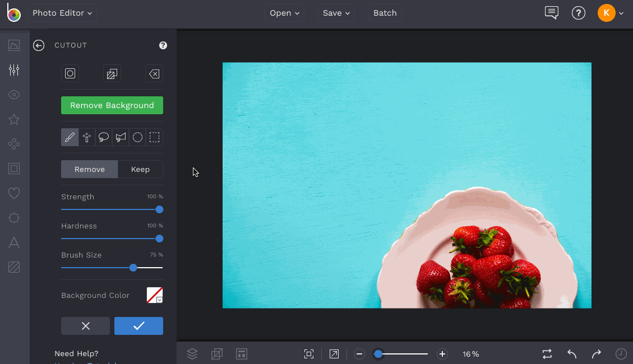This screenshot has width=633, height=364.
Task: Apply the cutout with checkmark button
Action: pyautogui.click(x=139, y=326)
